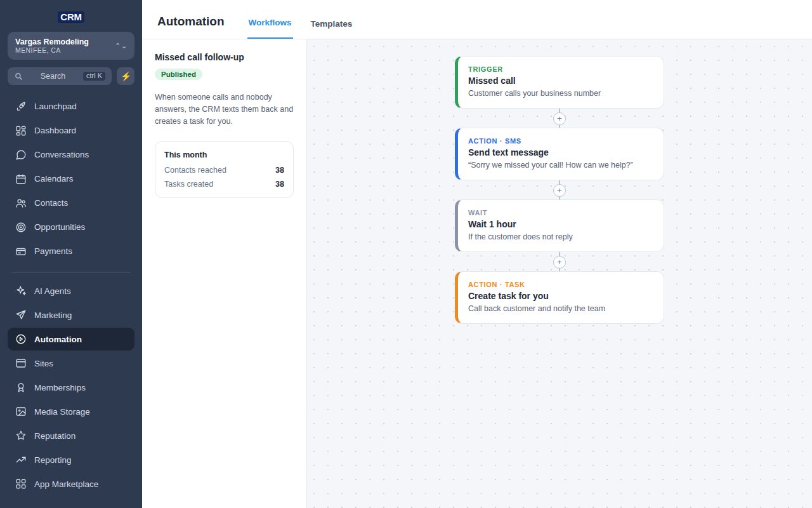The image size is (812, 508).
Task: Click the Sites browser window icon
Action: pos(21,364)
